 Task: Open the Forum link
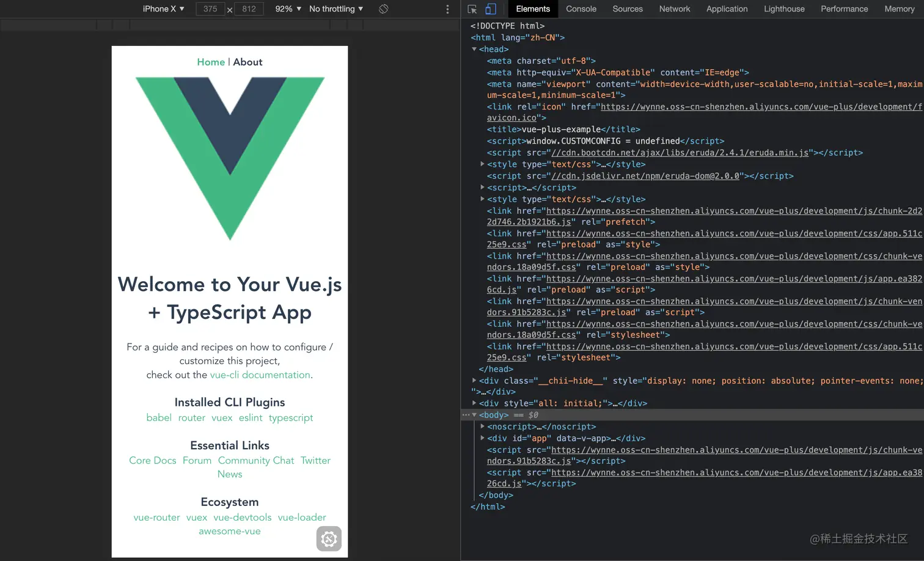tap(197, 460)
